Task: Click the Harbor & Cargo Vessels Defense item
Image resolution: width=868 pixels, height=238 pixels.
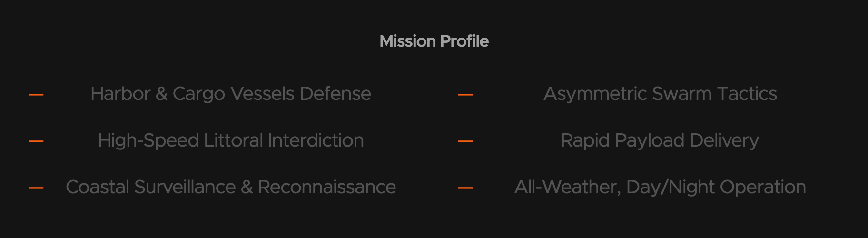Action: click(230, 94)
